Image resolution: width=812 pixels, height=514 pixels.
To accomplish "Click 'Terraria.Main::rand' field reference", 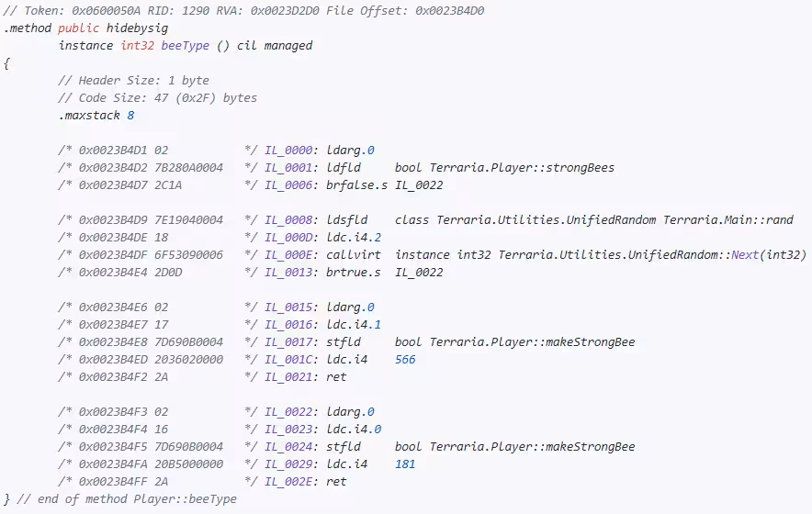I will (x=728, y=220).
